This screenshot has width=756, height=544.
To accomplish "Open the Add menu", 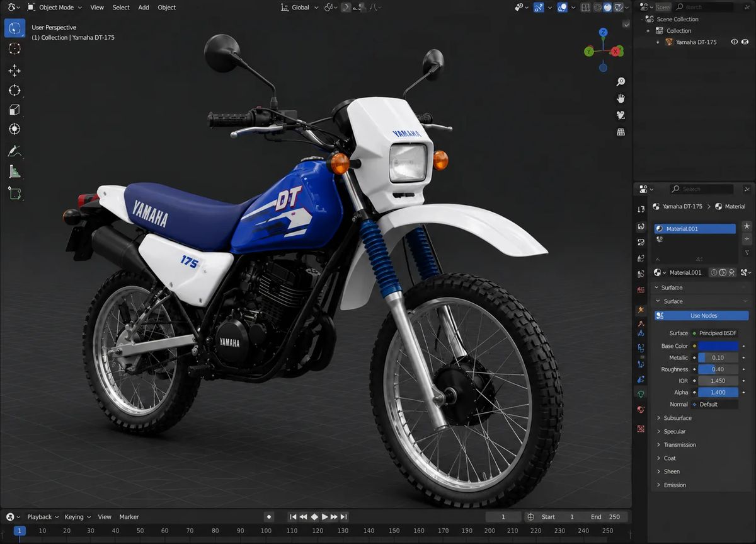I will pyautogui.click(x=144, y=8).
